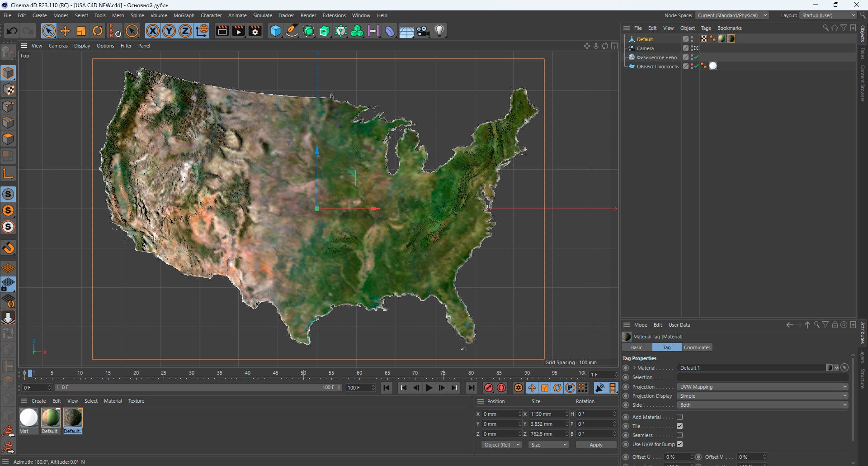Image resolution: width=868 pixels, height=466 pixels.
Task: Select the Rotate tool icon
Action: coord(98,31)
